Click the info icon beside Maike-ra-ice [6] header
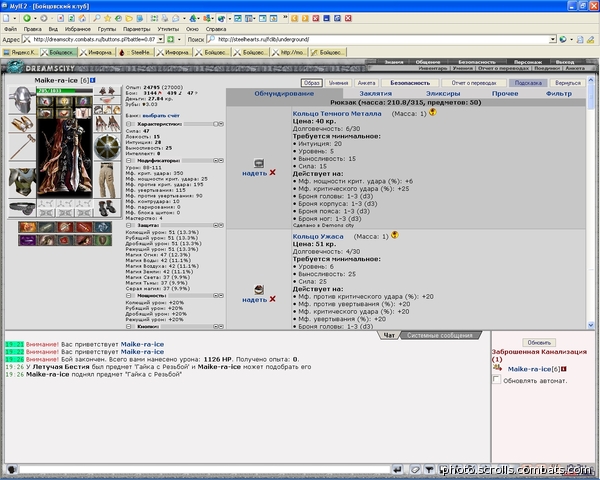 (x=93, y=80)
